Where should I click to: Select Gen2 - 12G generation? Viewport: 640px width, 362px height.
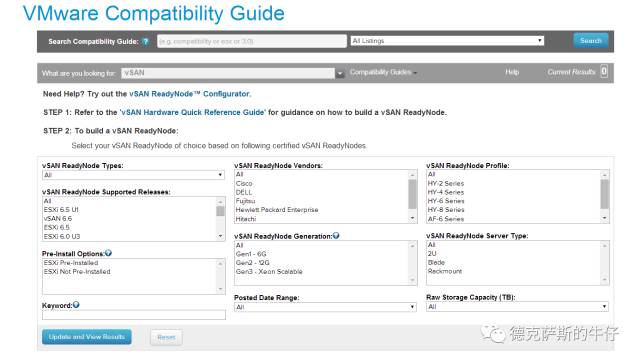pos(252,263)
